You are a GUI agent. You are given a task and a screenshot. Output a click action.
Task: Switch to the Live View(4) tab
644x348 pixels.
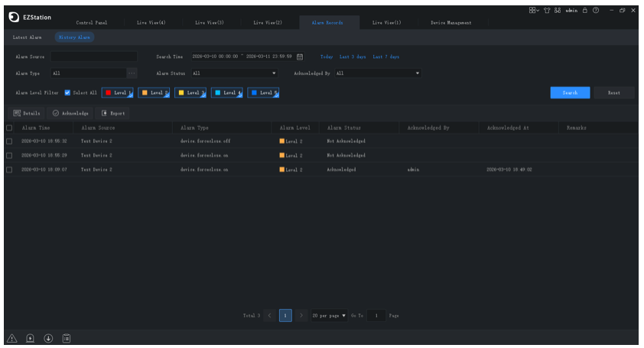(x=151, y=23)
